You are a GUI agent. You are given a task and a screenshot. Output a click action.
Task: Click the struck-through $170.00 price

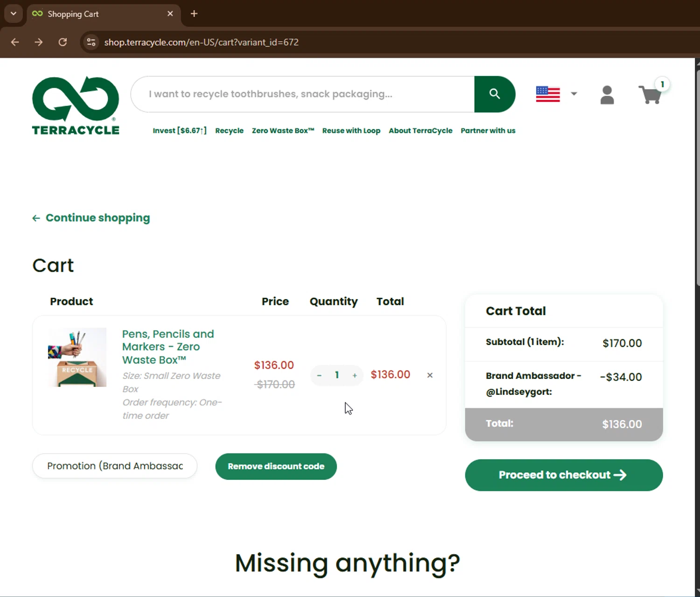tap(275, 385)
